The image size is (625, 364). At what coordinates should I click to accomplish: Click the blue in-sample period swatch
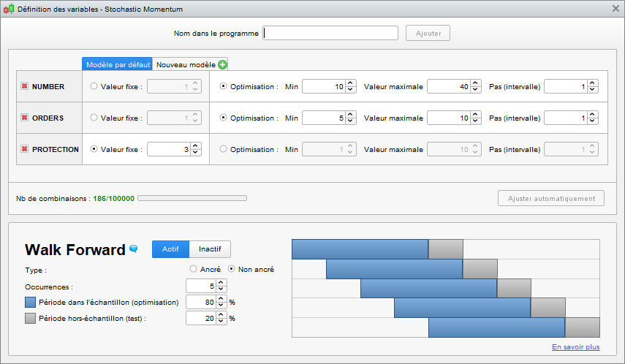tap(30, 302)
